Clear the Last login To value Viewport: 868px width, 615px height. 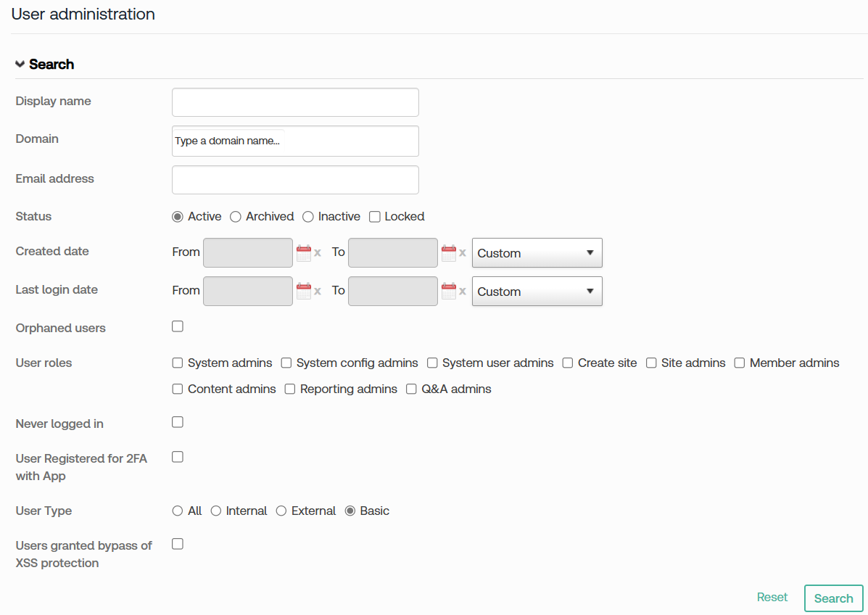coord(463,292)
